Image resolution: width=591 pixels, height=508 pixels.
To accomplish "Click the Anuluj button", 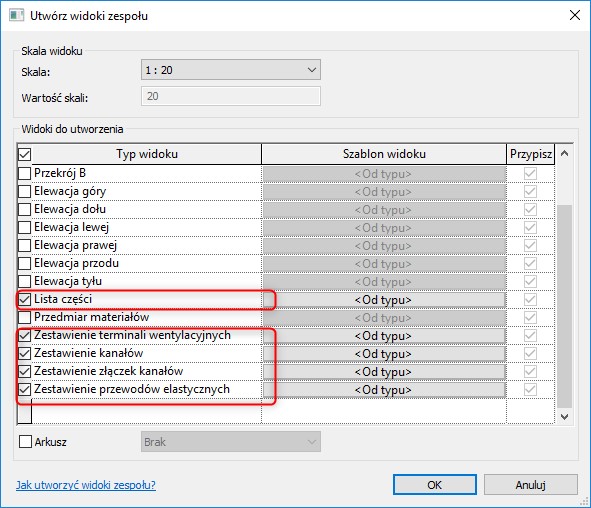I will coord(531,485).
